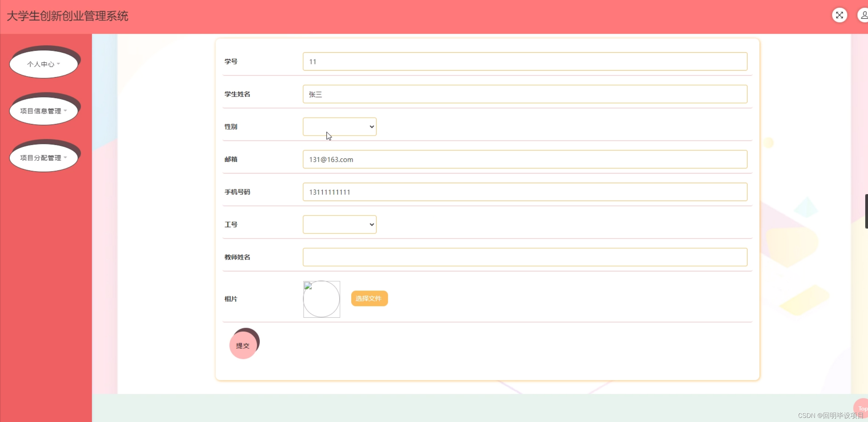Click the Top scroll-up button
Screen dimensions: 868x422
click(x=862, y=408)
